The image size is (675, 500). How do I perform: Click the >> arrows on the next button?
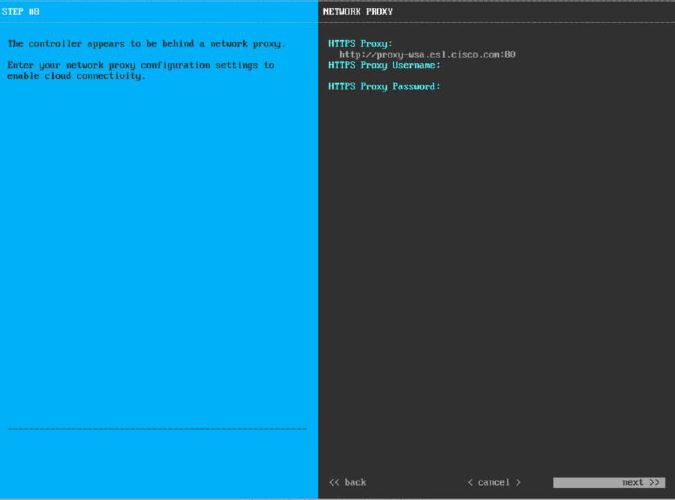coord(654,482)
